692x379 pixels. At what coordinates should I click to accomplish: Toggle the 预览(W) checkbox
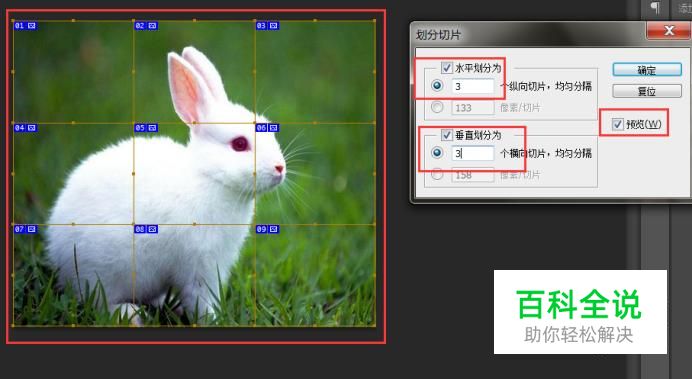(618, 124)
